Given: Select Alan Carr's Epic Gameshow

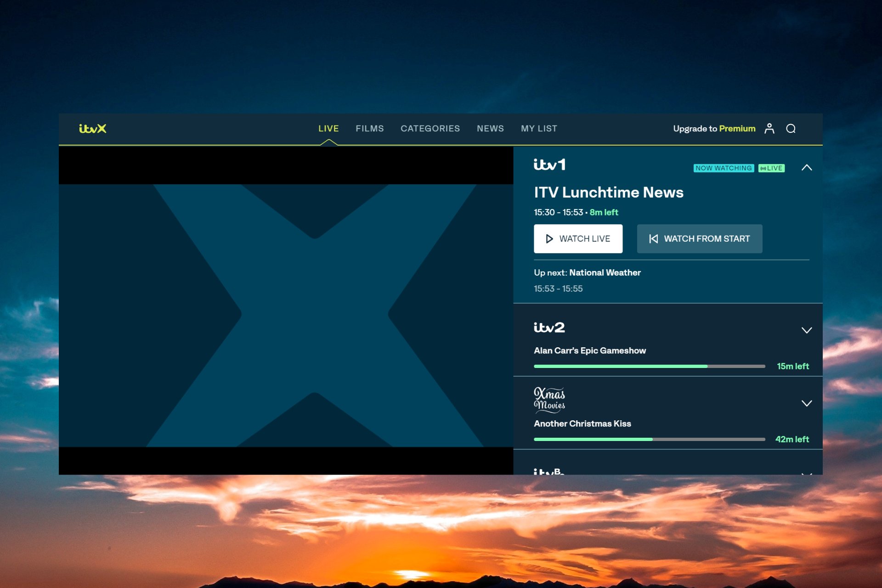Looking at the screenshot, I should [x=590, y=351].
